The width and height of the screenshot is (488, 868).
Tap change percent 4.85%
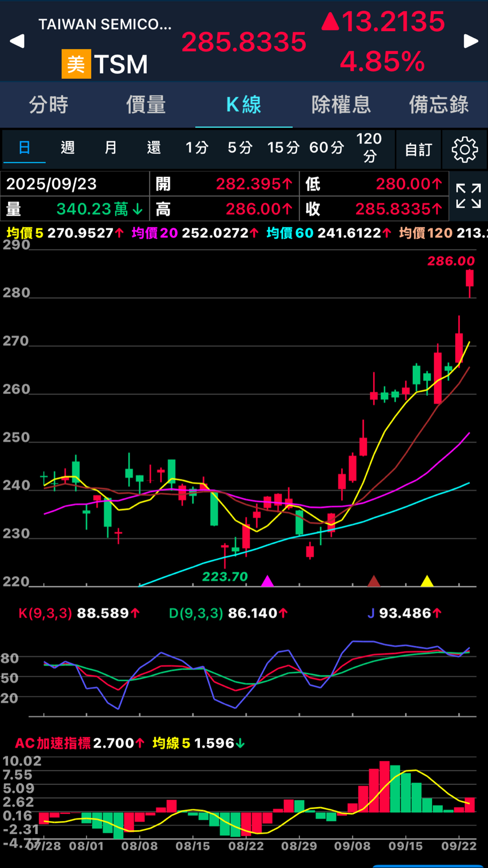[383, 61]
